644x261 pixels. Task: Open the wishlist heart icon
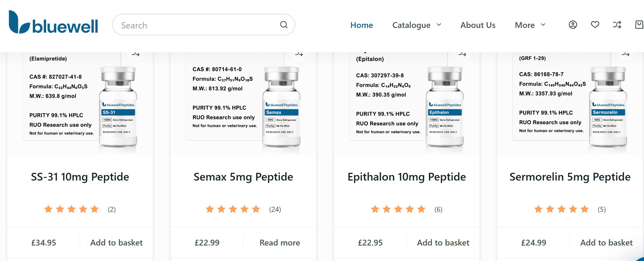click(x=595, y=25)
